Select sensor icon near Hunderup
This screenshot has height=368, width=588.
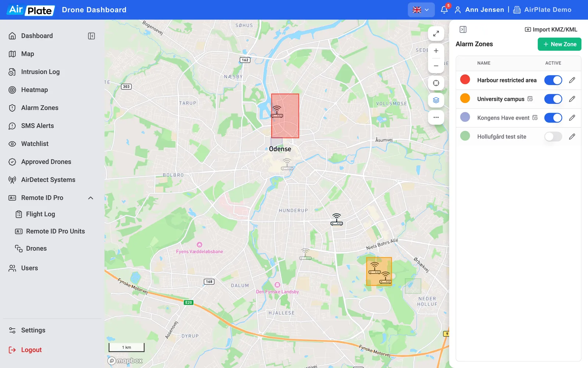click(x=337, y=219)
